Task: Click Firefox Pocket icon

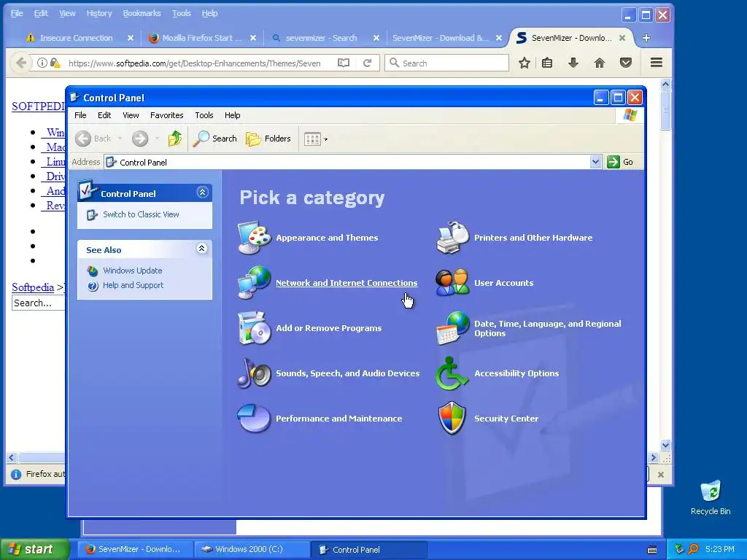Action: point(625,63)
